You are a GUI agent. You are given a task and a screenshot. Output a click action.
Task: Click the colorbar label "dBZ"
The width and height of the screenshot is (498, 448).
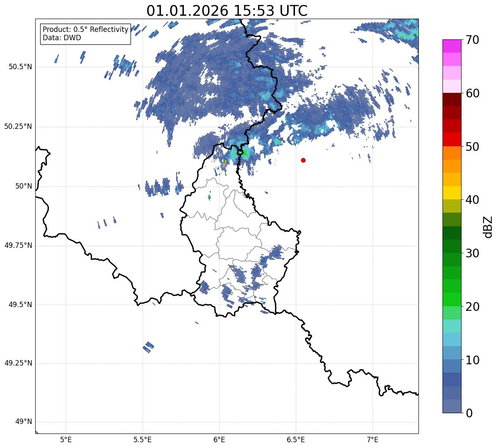(x=488, y=226)
